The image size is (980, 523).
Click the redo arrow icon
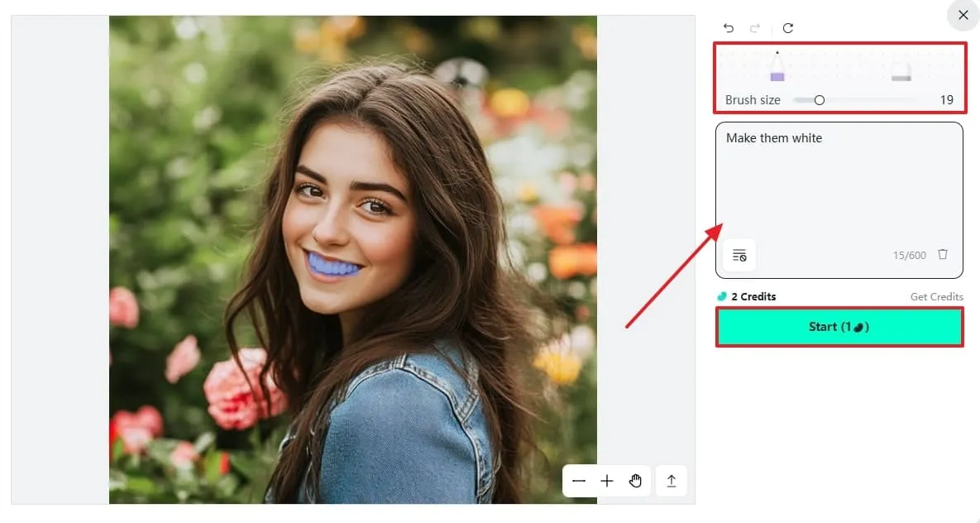pyautogui.click(x=755, y=28)
